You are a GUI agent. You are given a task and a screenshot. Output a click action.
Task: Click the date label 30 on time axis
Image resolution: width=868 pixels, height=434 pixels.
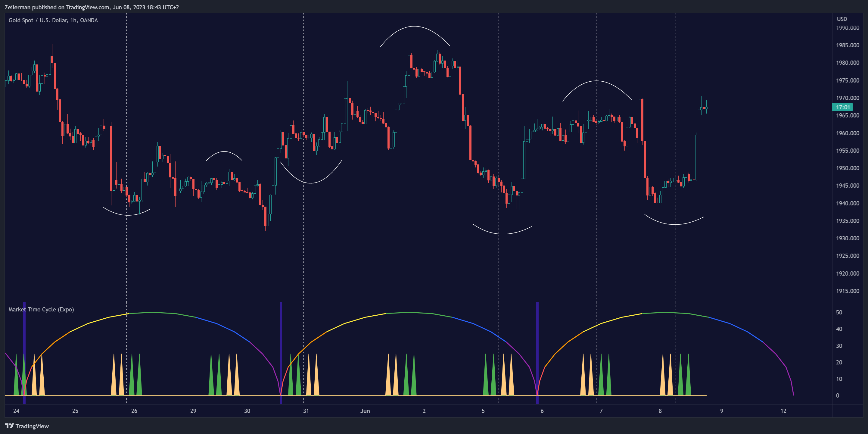[x=247, y=411]
